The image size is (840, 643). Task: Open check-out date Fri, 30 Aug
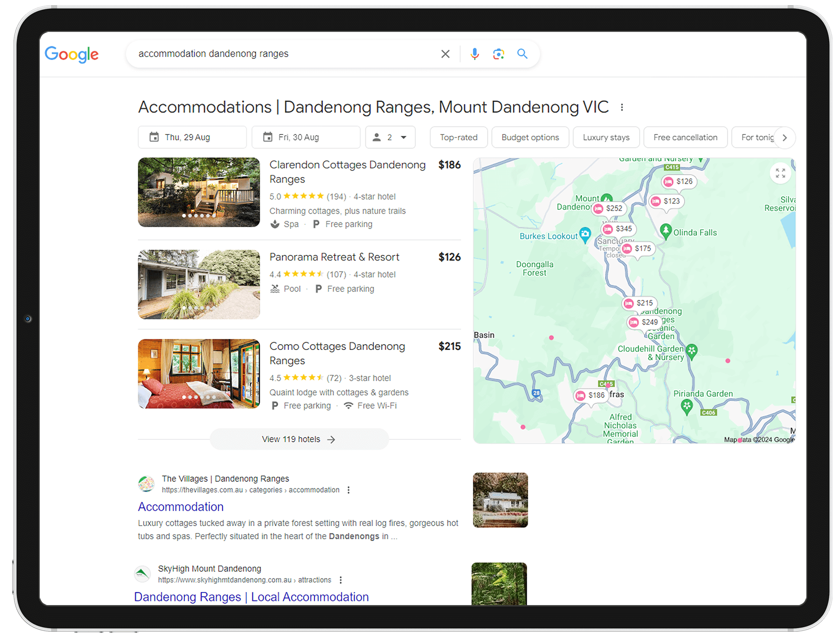(306, 137)
